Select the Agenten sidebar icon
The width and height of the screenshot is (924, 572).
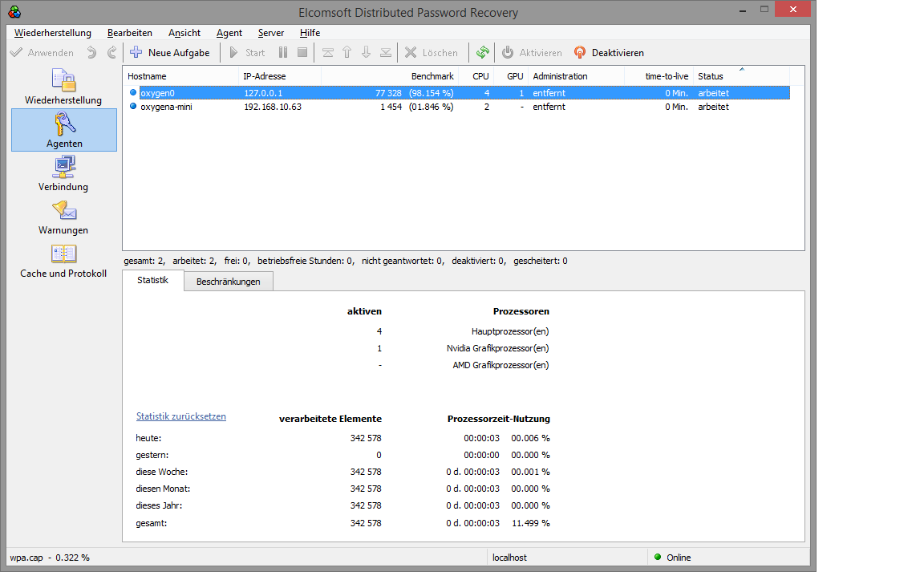point(64,130)
